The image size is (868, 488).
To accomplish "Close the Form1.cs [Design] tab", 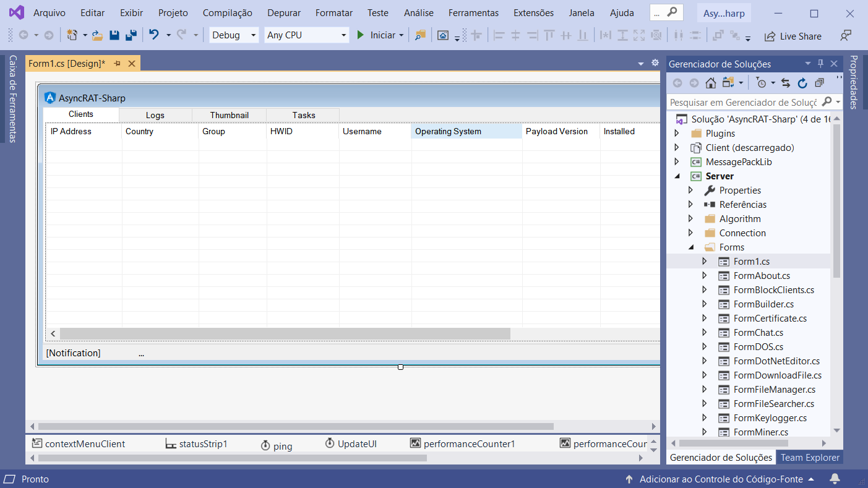I will click(132, 63).
